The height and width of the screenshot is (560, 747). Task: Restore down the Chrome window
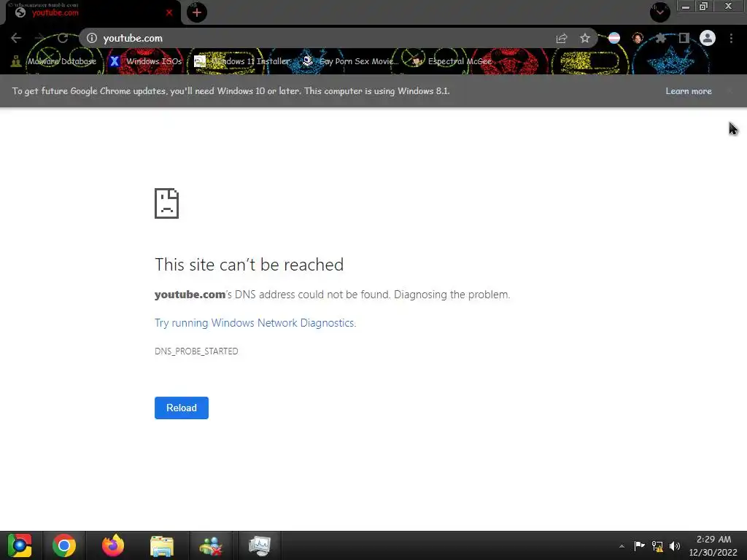[704, 6]
